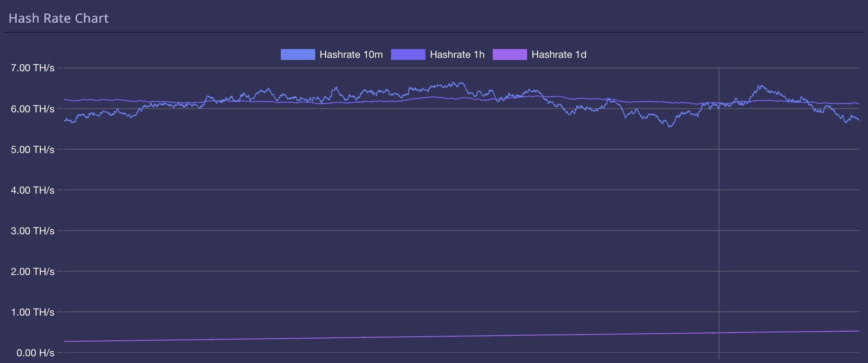868x363 pixels.
Task: Click the 1.00 TH/s axis label
Action: click(x=33, y=312)
